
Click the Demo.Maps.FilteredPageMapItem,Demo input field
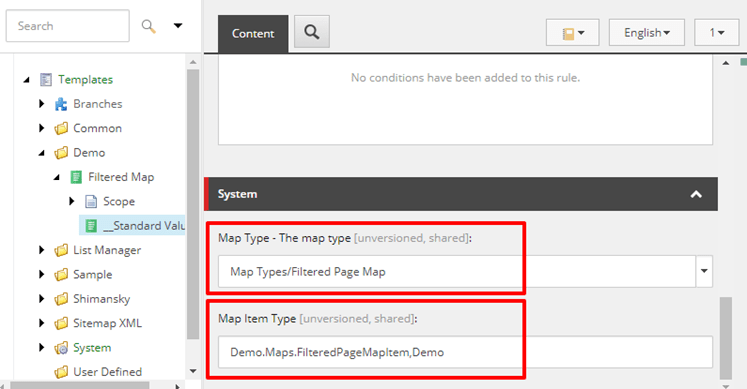coord(465,352)
